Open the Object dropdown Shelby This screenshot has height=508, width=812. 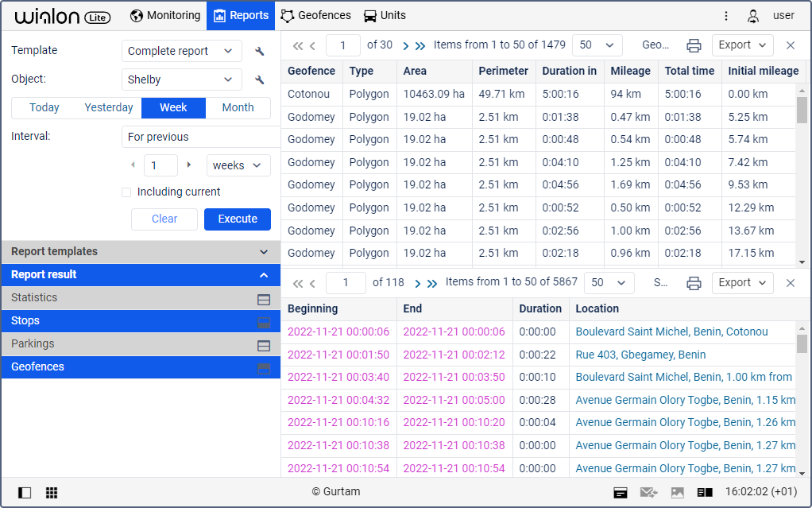182,79
